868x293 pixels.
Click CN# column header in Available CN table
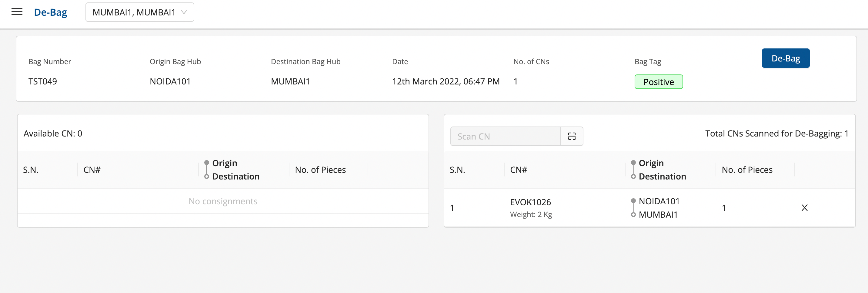[x=92, y=170]
